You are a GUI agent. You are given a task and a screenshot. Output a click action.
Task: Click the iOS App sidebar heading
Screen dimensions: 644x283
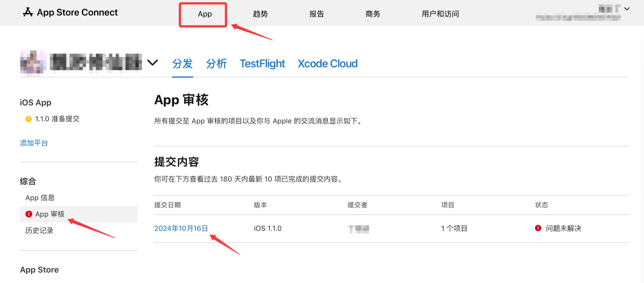[36, 103]
